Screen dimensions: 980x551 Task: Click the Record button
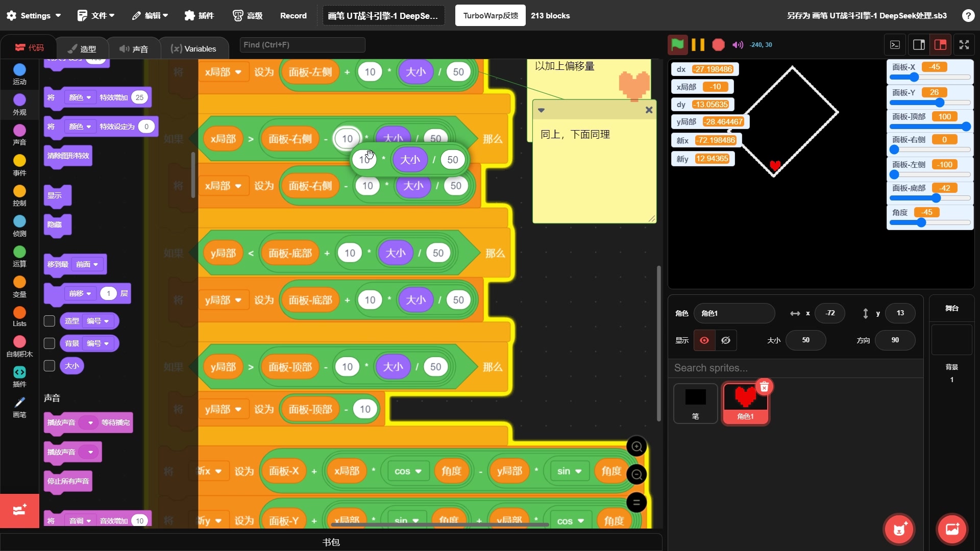(293, 15)
